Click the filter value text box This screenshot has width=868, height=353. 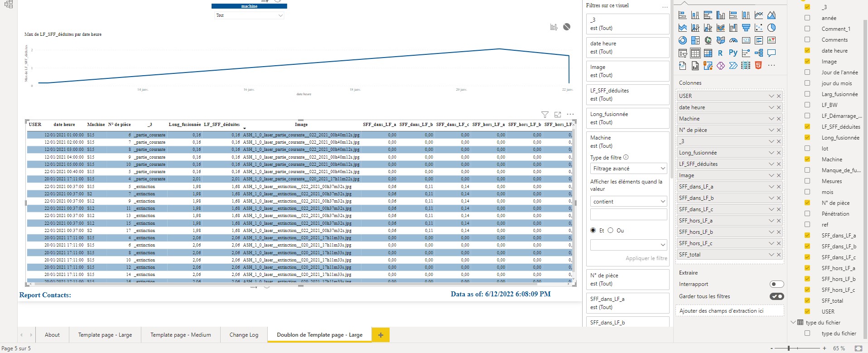[x=628, y=214]
